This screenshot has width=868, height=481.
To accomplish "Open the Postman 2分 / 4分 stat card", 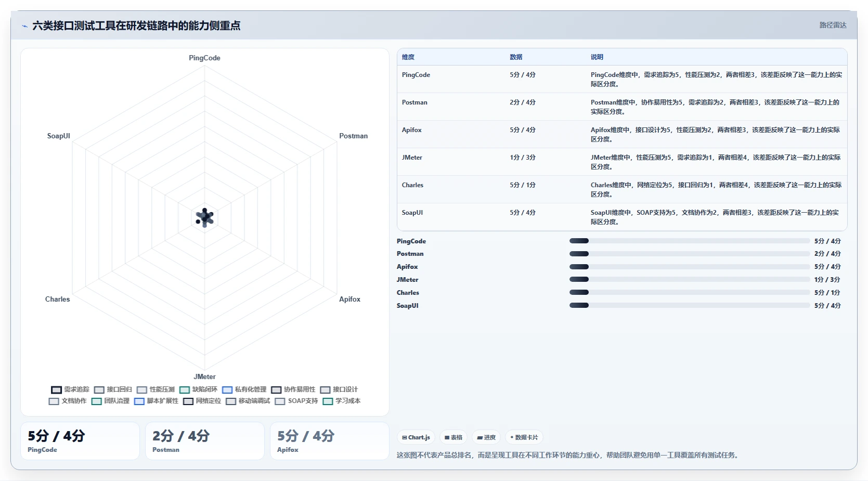I will click(205, 441).
